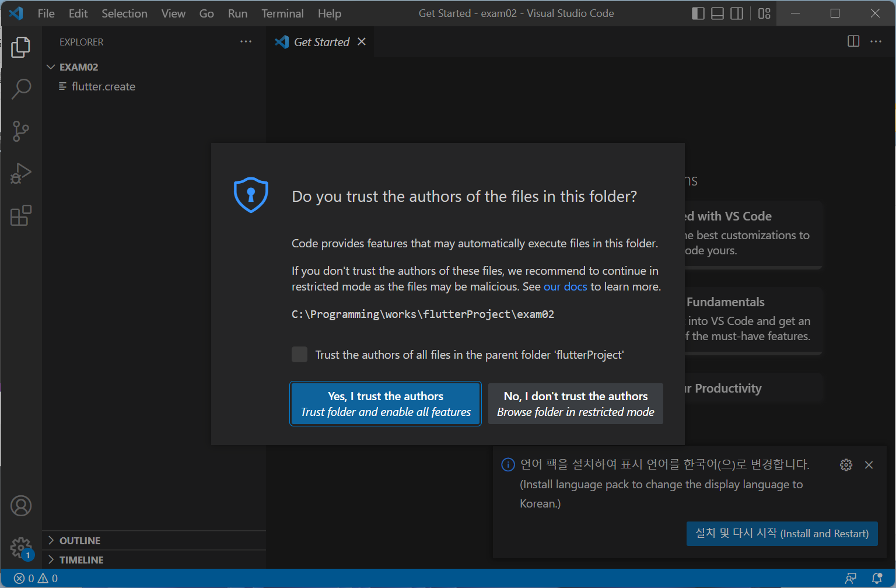Close the Get Started tab
The width and height of the screenshot is (896, 588).
[x=362, y=41]
